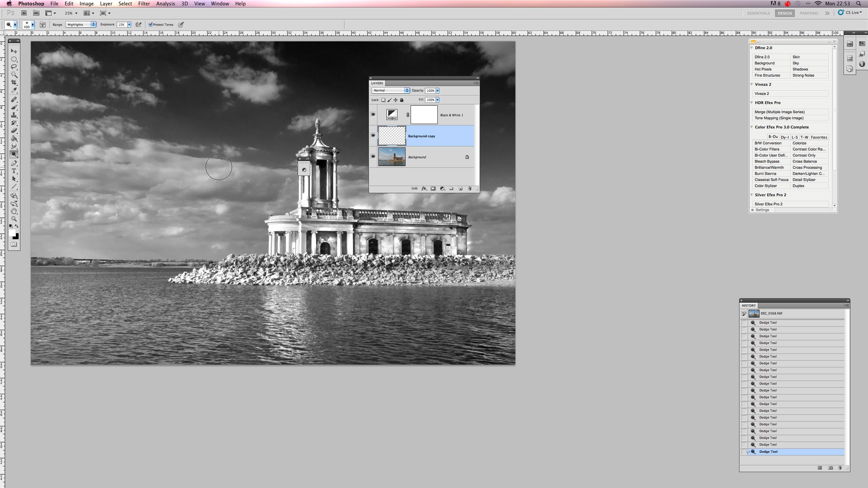Toggle lock position
Screen dimensions: 868x488
point(395,100)
